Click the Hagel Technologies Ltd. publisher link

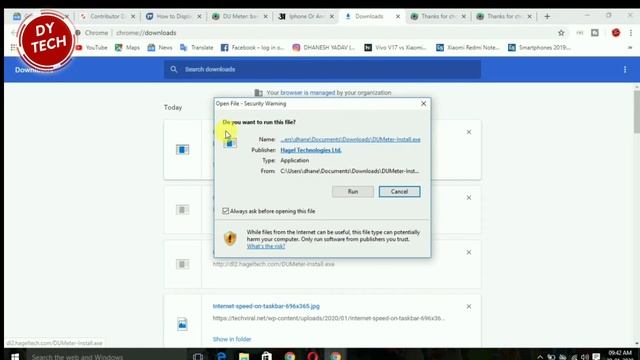coord(311,150)
